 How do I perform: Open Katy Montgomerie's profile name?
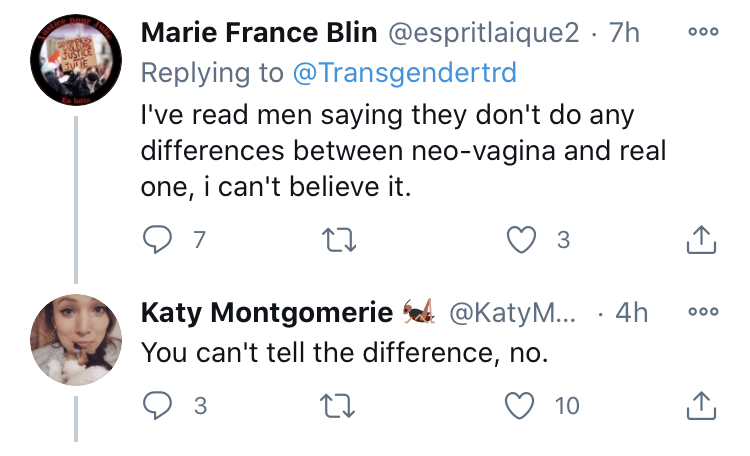pos(267,313)
